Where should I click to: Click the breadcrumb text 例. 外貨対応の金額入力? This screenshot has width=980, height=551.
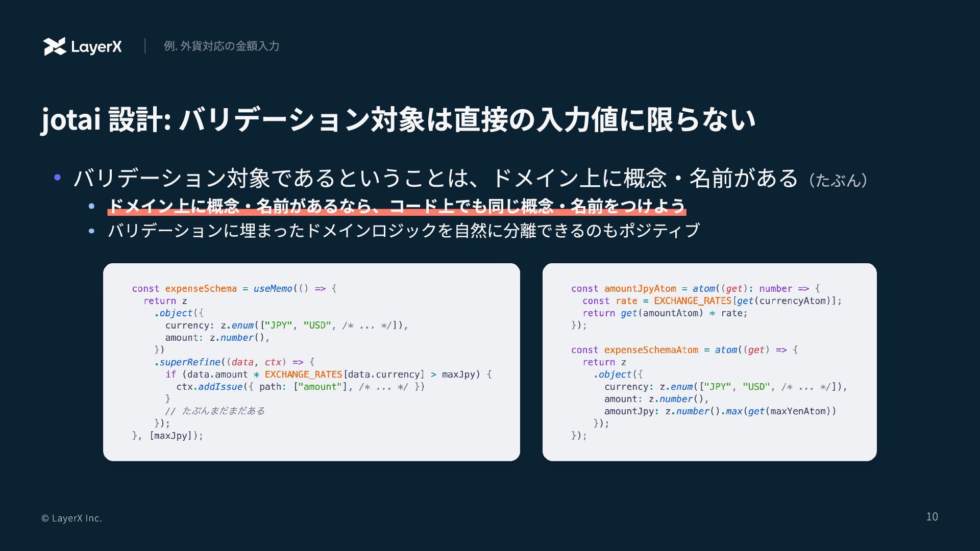coord(221,46)
